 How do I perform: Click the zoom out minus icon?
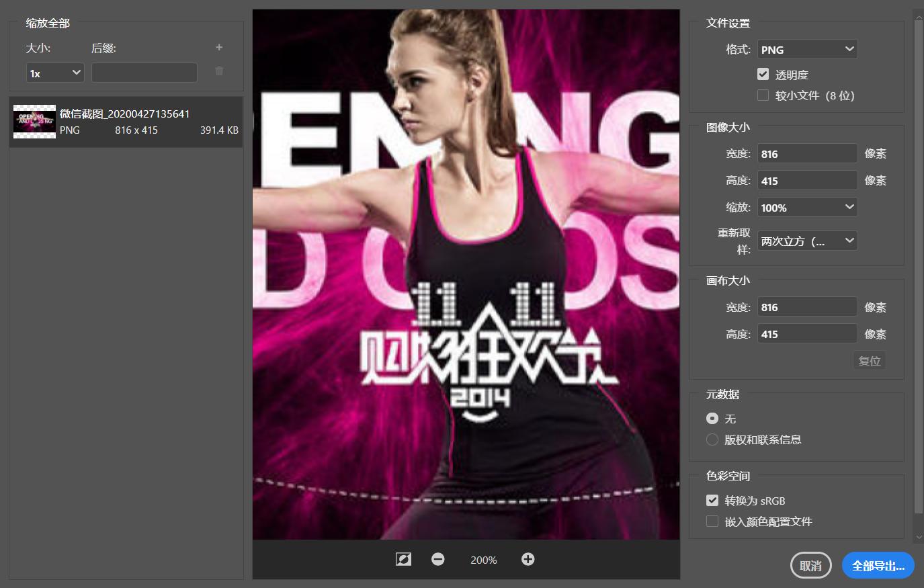[x=438, y=559]
